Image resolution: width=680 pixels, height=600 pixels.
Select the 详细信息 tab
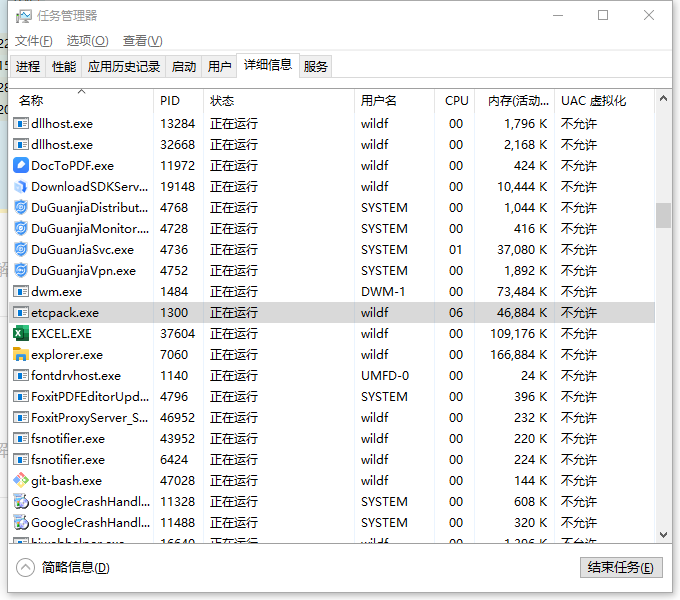[268, 65]
